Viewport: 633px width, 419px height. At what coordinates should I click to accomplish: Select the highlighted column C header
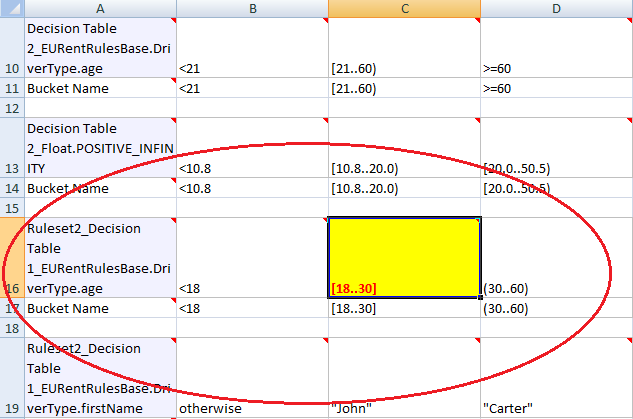pos(405,8)
